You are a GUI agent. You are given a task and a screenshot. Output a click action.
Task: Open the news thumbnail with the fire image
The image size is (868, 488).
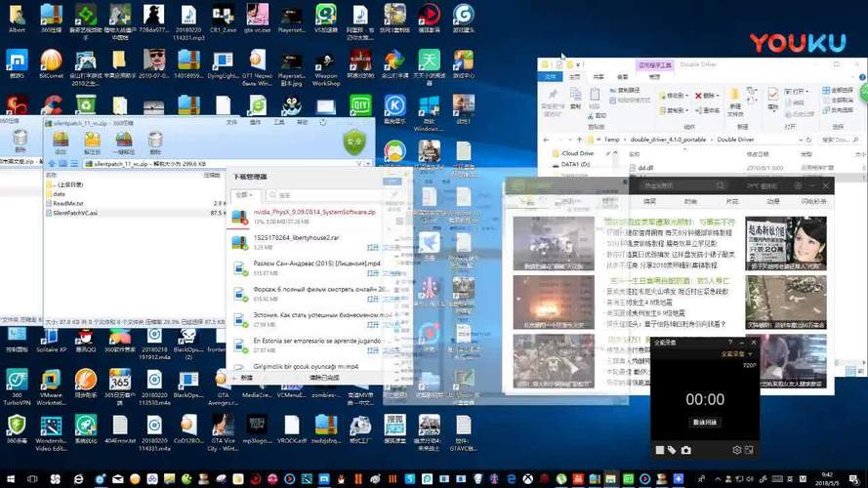pyautogui.click(x=554, y=303)
